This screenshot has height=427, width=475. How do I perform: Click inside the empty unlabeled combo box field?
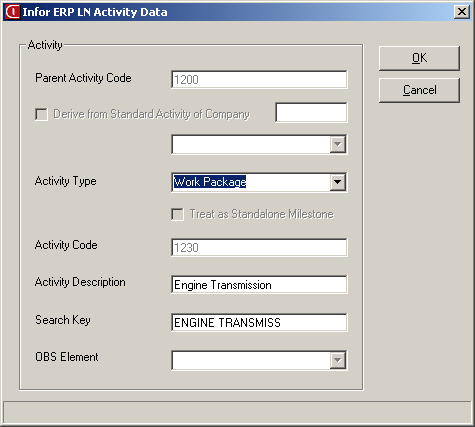coord(251,144)
